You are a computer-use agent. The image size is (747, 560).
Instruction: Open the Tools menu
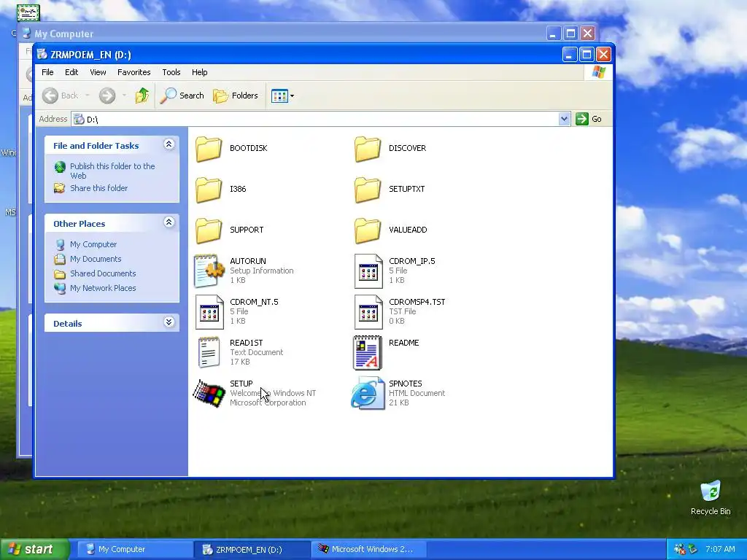tap(171, 72)
